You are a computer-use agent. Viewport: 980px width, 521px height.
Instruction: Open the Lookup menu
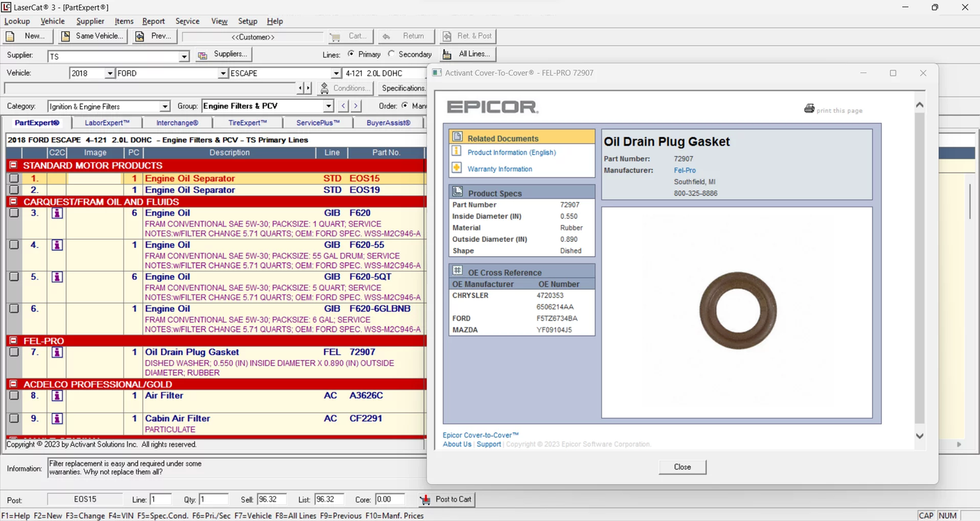tap(17, 21)
